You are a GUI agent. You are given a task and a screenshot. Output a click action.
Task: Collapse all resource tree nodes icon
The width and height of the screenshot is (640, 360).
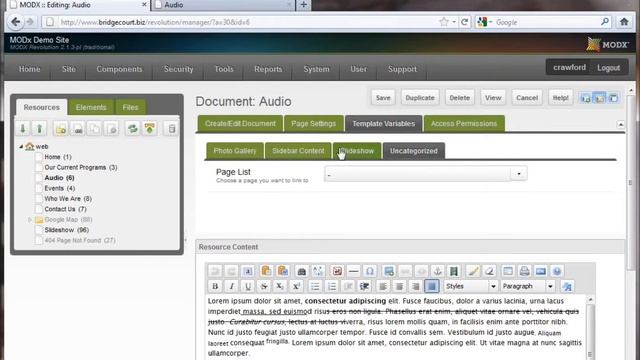(40, 129)
